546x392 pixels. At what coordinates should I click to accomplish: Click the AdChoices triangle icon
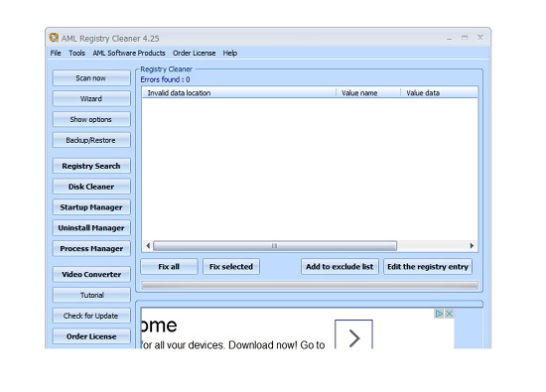coord(439,314)
